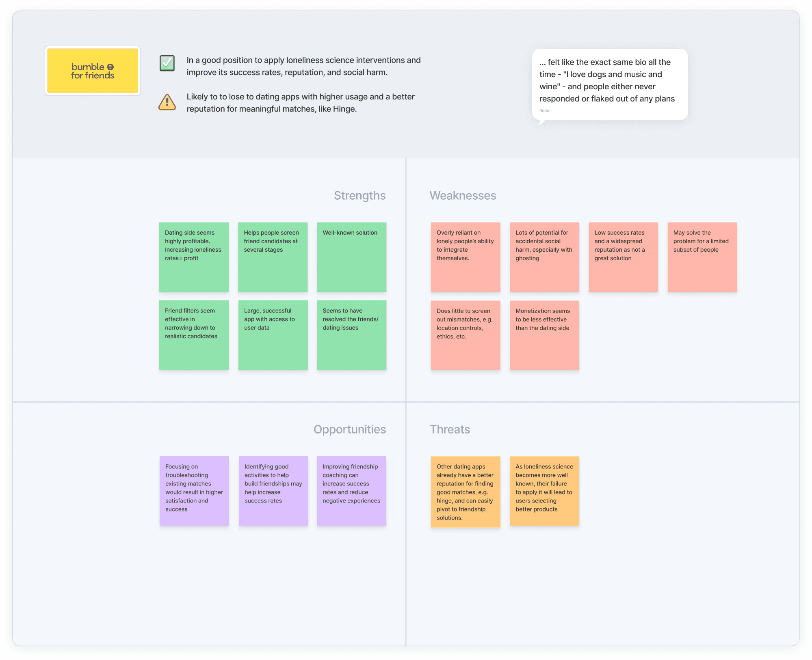The height and width of the screenshot is (660, 812).
Task: Open the Reddit source link
Action: click(545, 111)
